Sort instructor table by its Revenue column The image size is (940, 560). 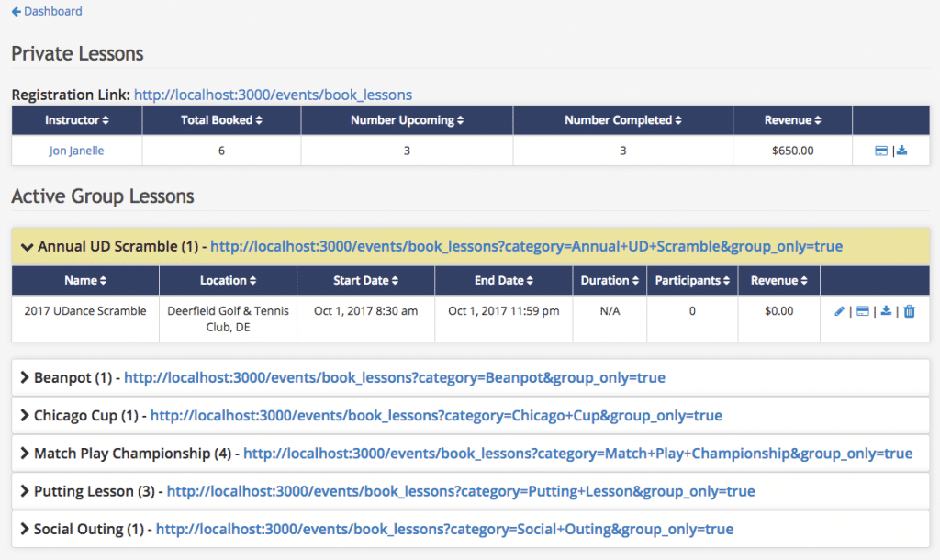coord(792,120)
